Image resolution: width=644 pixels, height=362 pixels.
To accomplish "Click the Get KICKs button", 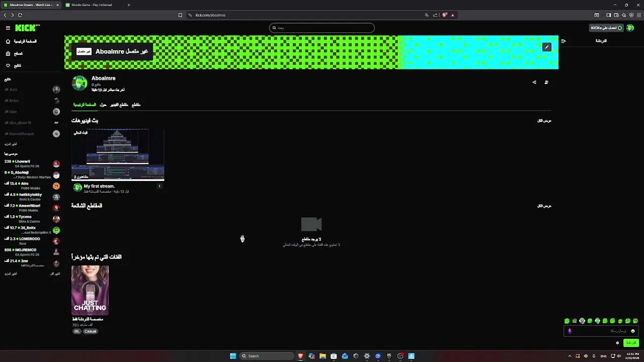I will pos(606,28).
